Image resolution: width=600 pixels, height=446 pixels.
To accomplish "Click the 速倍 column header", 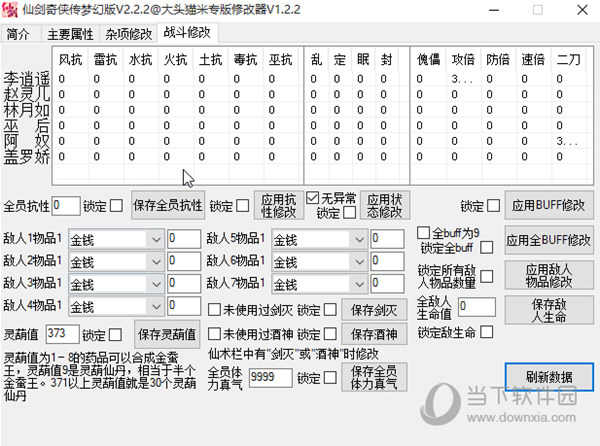I will pos(533,59).
